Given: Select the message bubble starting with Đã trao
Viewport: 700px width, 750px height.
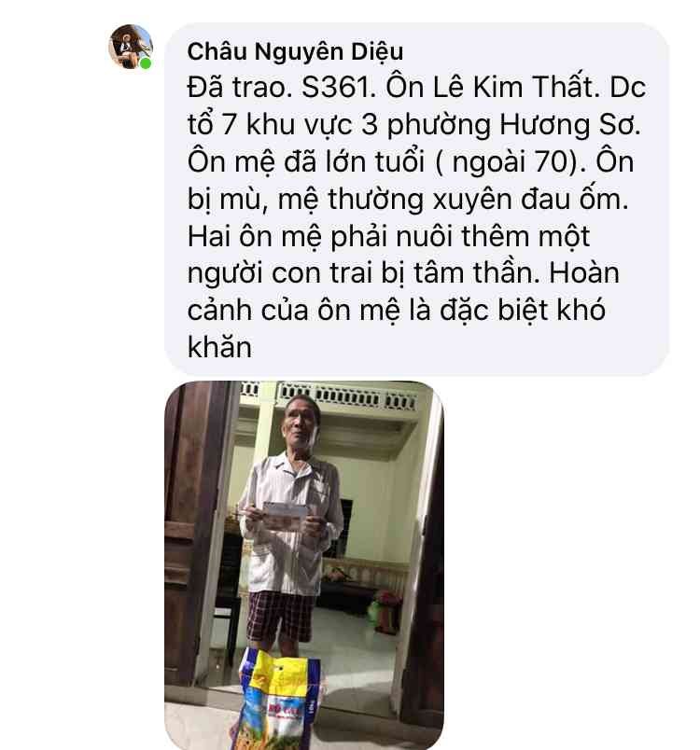Looking at the screenshot, I should 416,199.
